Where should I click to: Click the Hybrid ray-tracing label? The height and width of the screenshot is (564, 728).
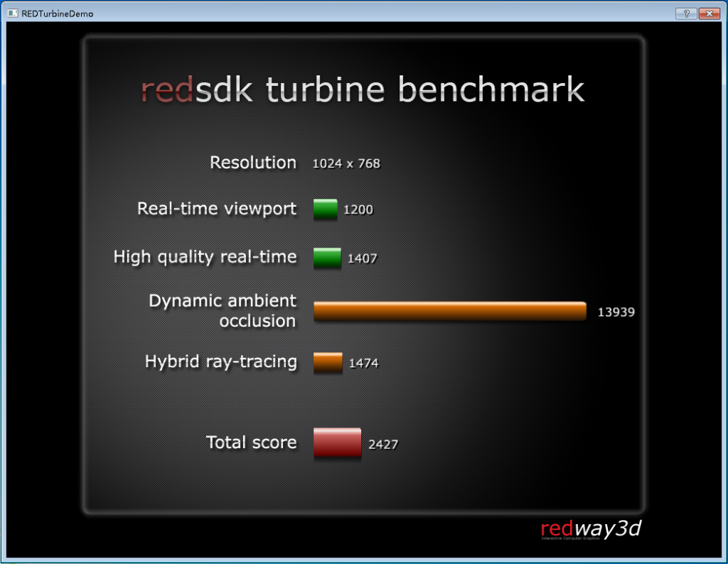(221, 362)
